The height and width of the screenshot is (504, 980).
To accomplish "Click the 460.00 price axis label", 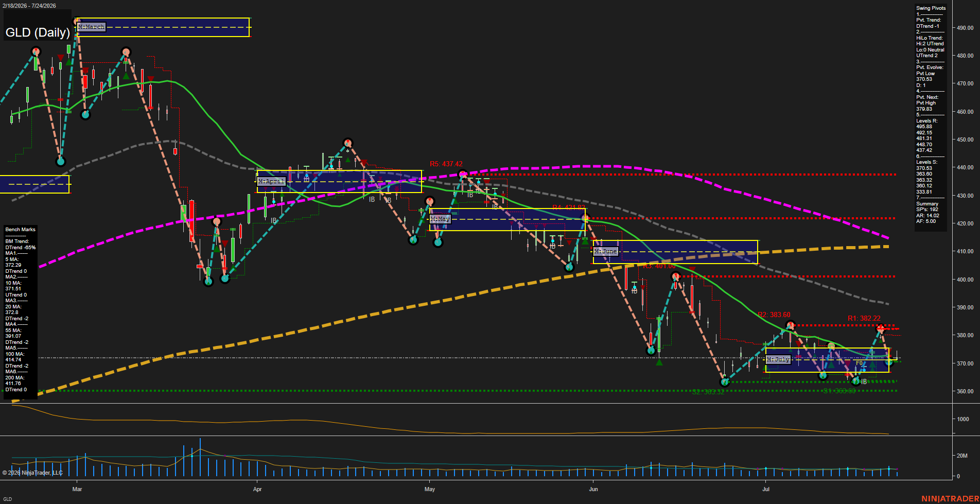I will [x=965, y=112].
